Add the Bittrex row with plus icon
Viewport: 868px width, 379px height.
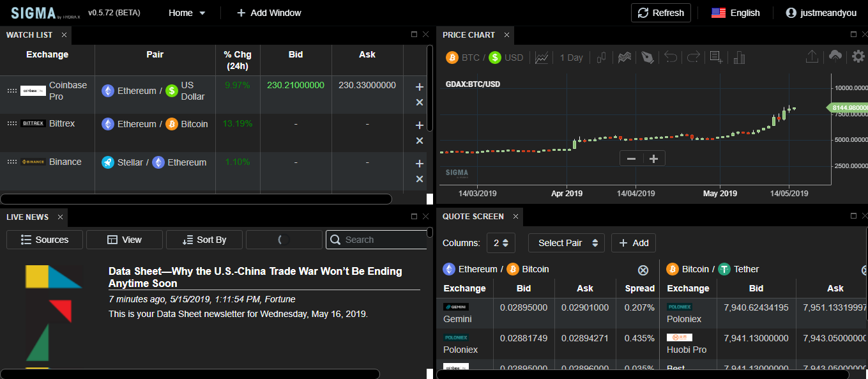(x=420, y=125)
